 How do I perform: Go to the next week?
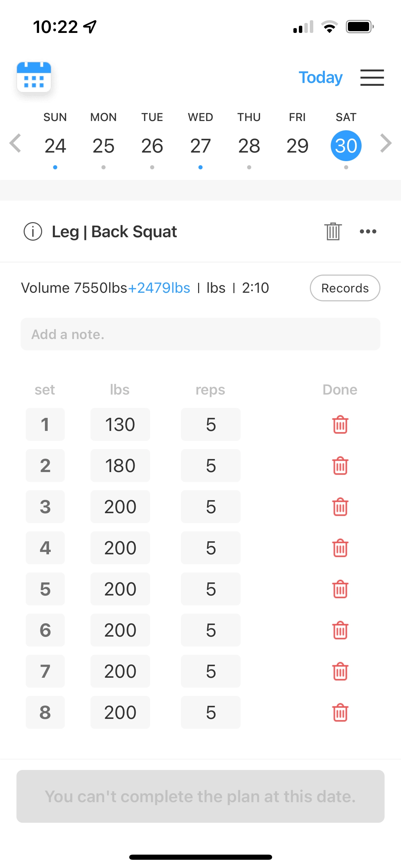(386, 143)
